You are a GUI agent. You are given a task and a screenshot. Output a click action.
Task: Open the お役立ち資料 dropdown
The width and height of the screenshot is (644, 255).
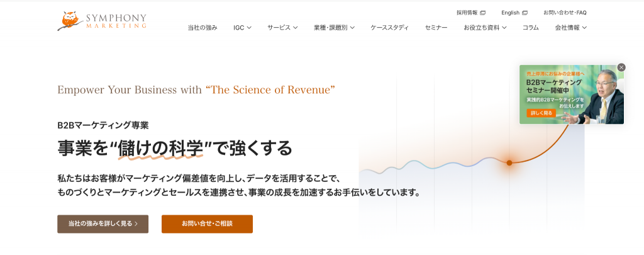pyautogui.click(x=485, y=28)
